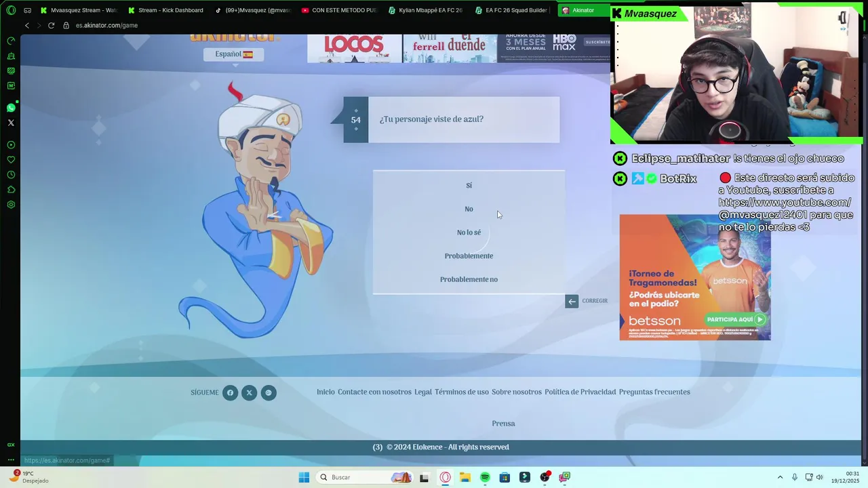The width and height of the screenshot is (868, 488).
Task: Go back with browser back arrow
Action: click(x=27, y=25)
